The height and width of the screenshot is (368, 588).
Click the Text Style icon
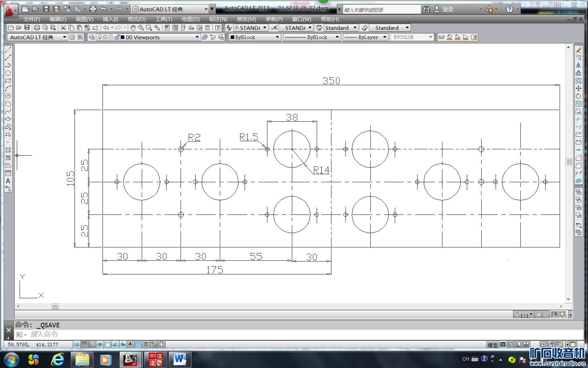tap(229, 28)
